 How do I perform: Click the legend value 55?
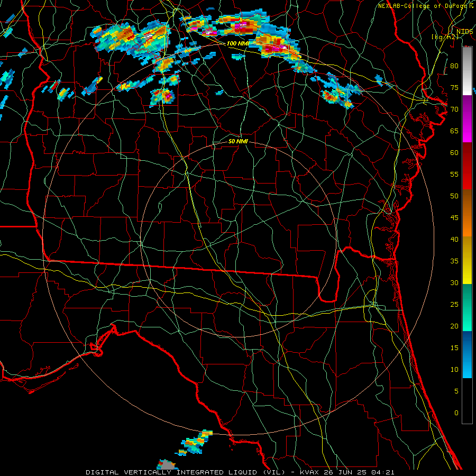click(454, 174)
